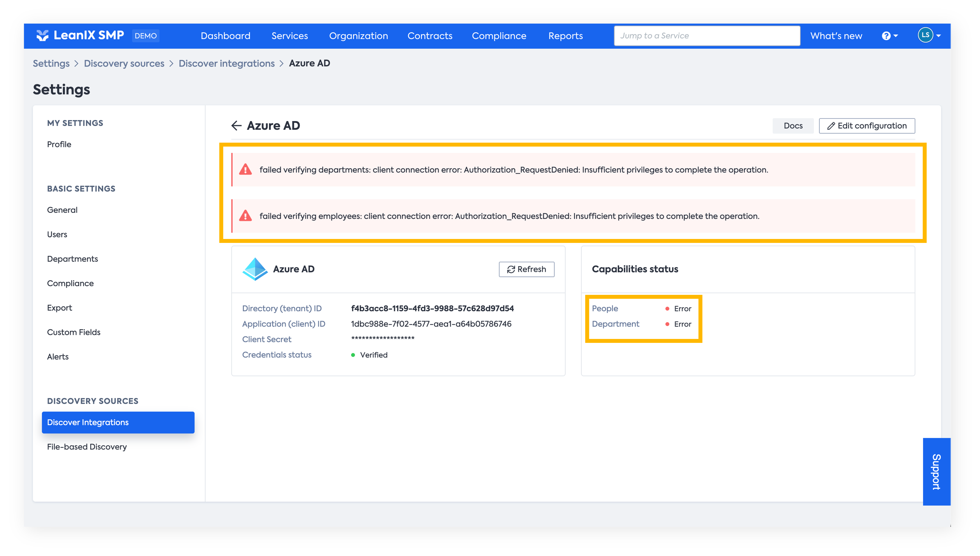Open the Contracts menu

pyautogui.click(x=430, y=36)
